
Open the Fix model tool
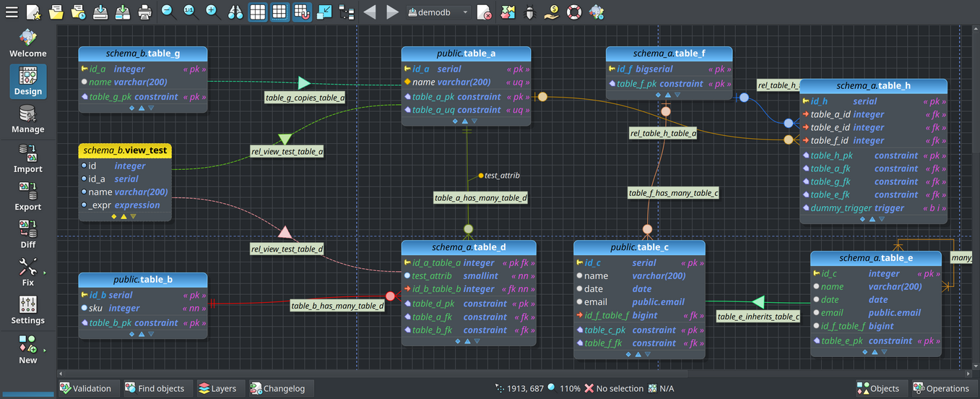(x=27, y=272)
